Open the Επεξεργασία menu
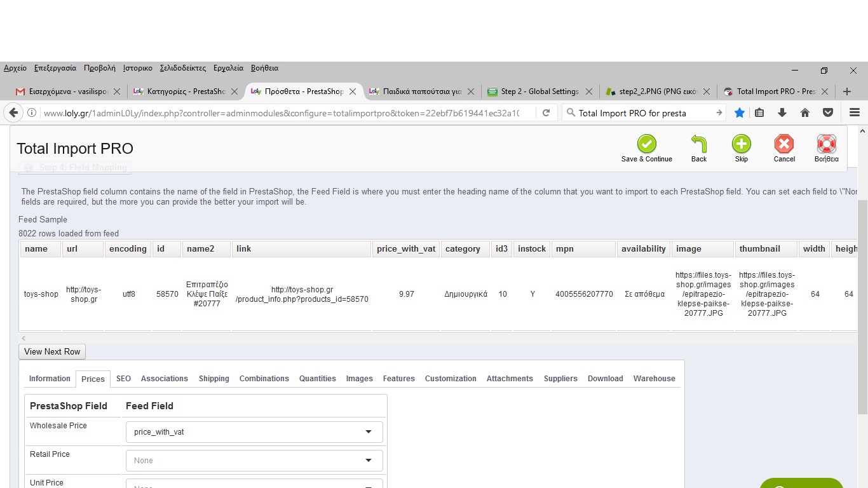This screenshot has height=488, width=868. pyautogui.click(x=55, y=68)
